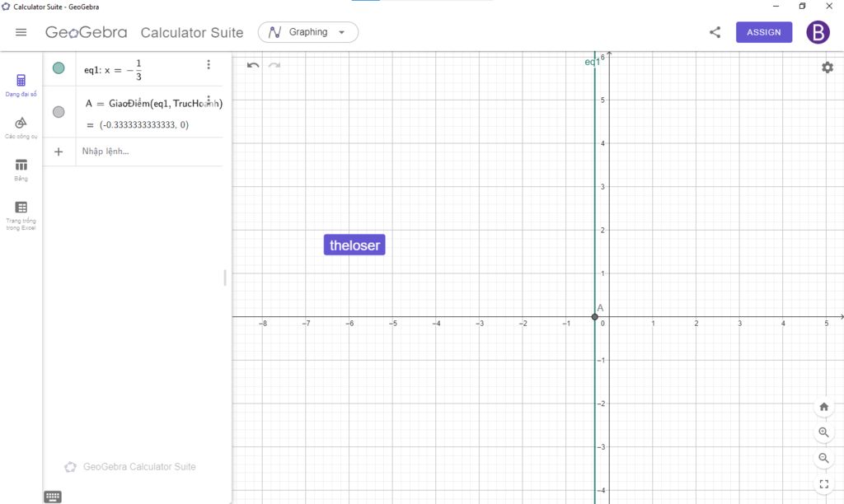The height and width of the screenshot is (504, 844).
Task: Open point A row options menu
Action: coord(209,100)
